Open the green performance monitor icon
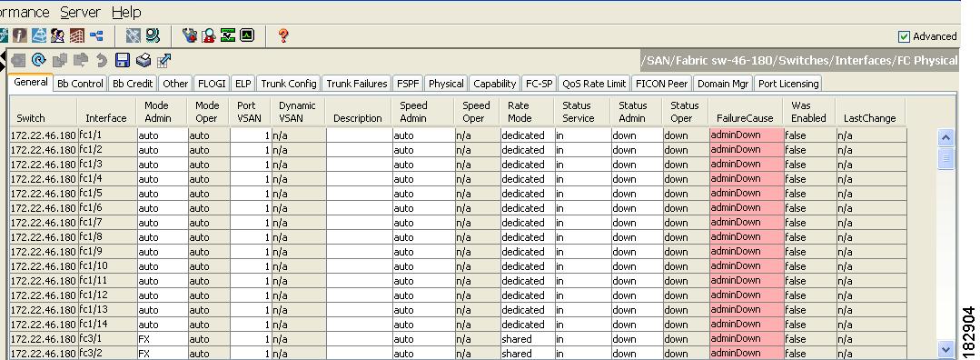 pos(248,35)
